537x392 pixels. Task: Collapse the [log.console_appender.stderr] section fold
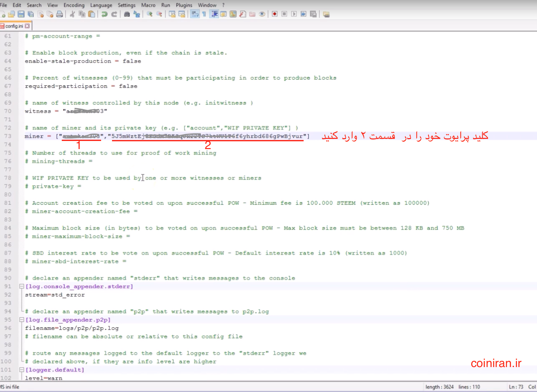click(x=22, y=286)
